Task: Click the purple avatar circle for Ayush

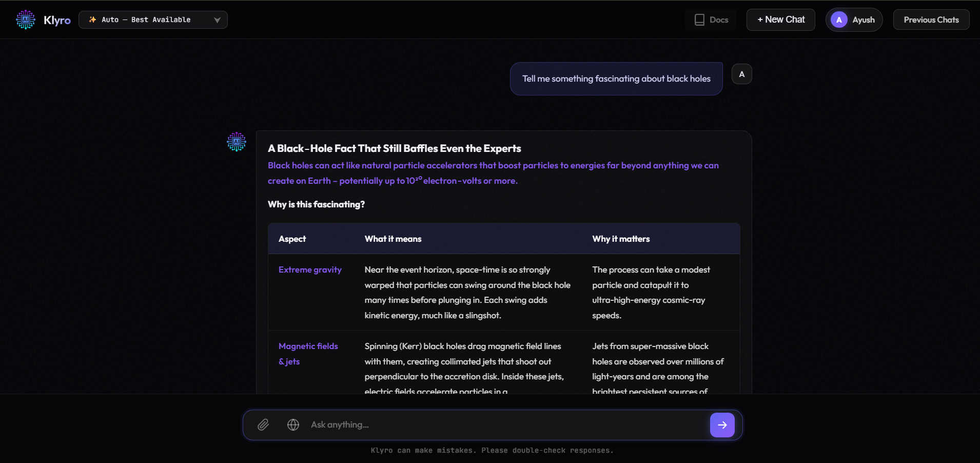Action: click(x=839, y=20)
